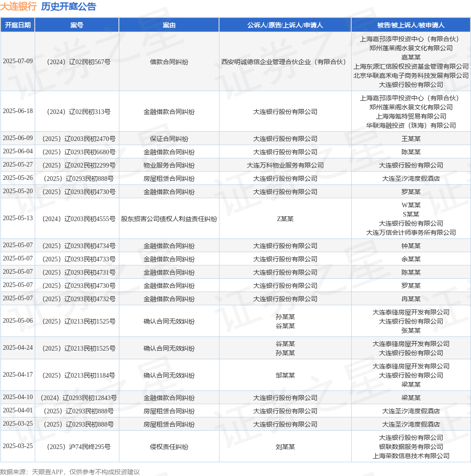
Task: Click defendant 钟某某
Action: pos(411,246)
